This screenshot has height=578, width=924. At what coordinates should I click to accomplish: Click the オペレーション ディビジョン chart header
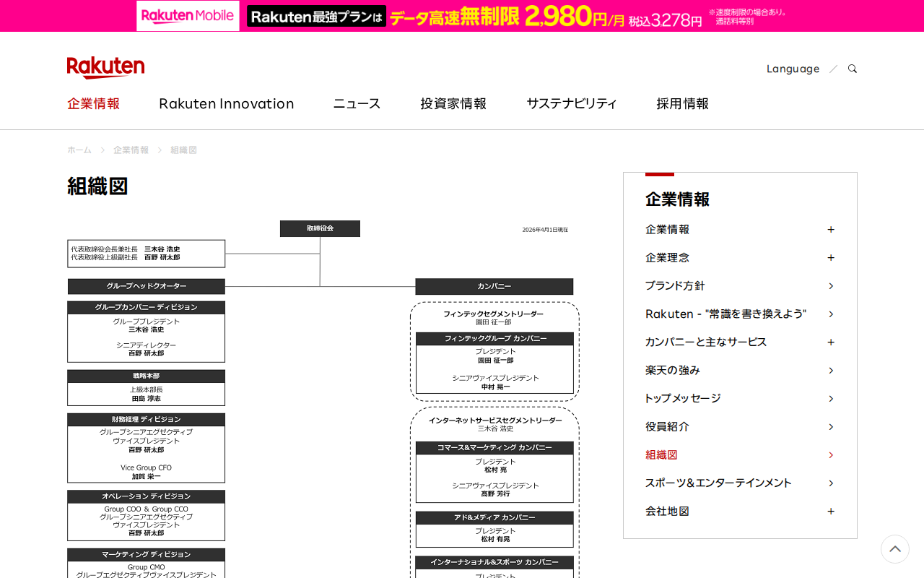pyautogui.click(x=147, y=497)
